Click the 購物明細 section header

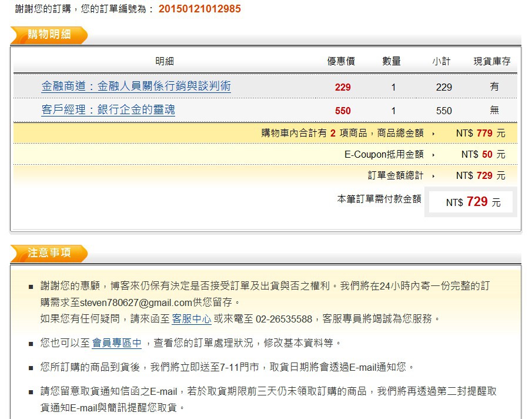[49, 35]
